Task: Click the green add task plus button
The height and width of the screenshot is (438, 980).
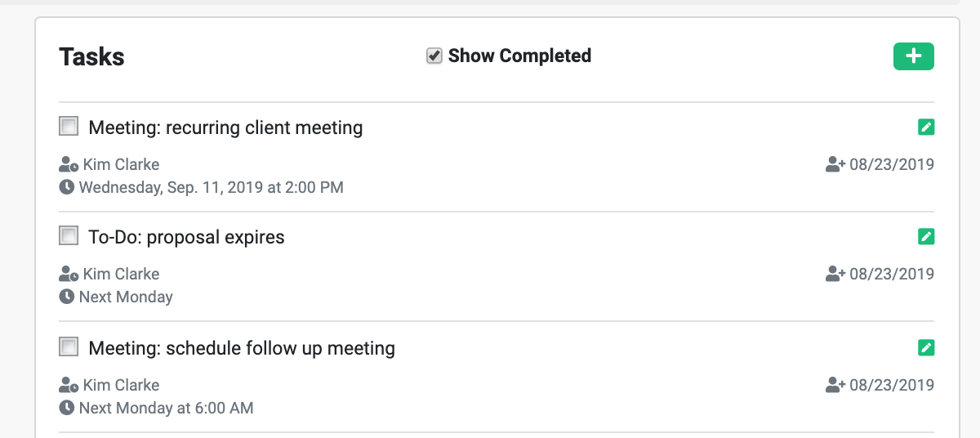Action: pyautogui.click(x=914, y=56)
